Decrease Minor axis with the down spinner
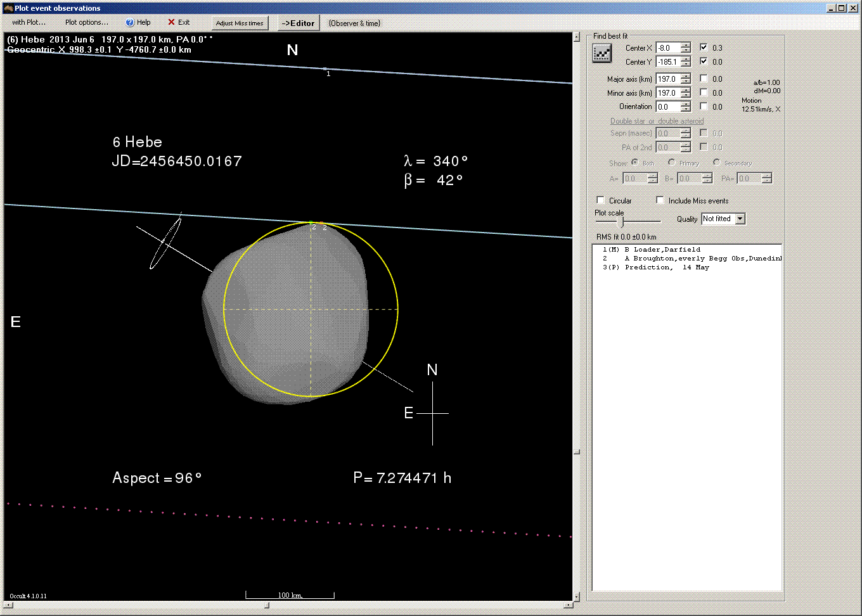The height and width of the screenshot is (616, 862). tap(686, 96)
